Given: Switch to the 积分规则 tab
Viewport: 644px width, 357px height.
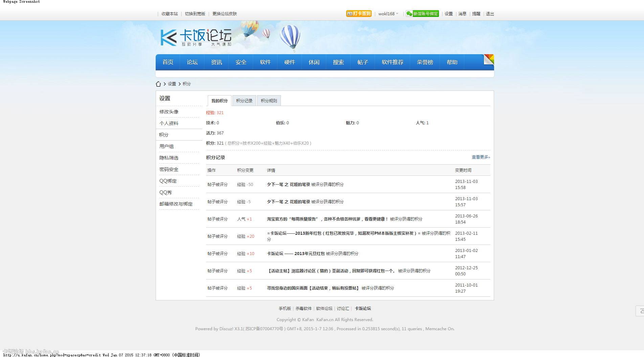Looking at the screenshot, I should coord(269,101).
